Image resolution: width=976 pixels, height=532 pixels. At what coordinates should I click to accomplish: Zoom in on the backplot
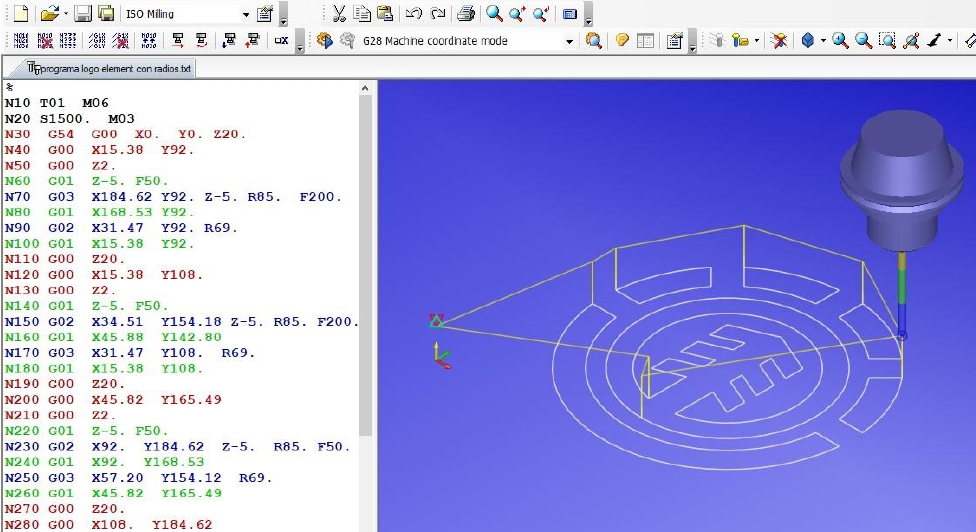point(840,40)
